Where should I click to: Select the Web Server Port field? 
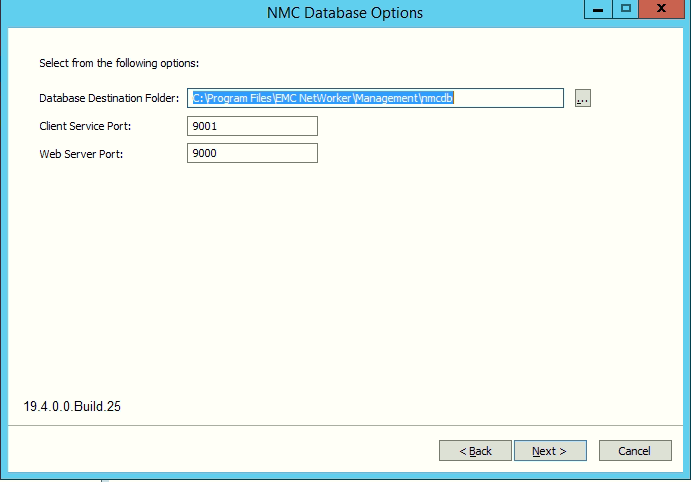[x=252, y=153]
